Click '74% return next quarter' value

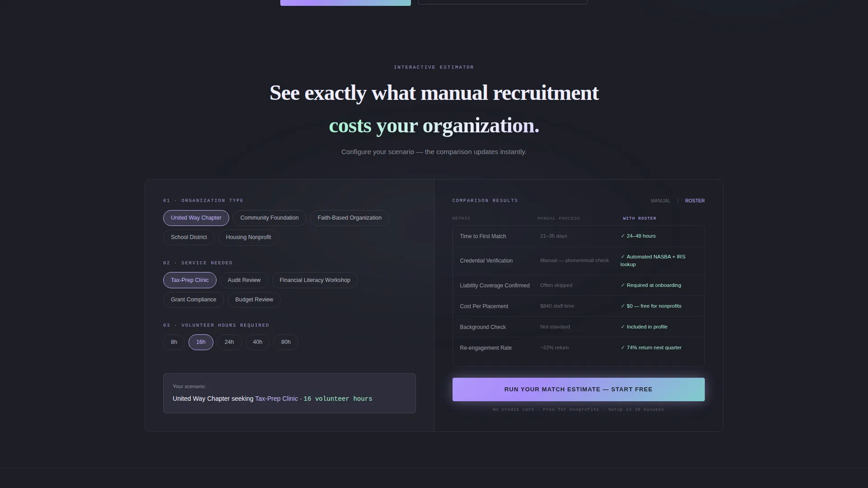651,347
